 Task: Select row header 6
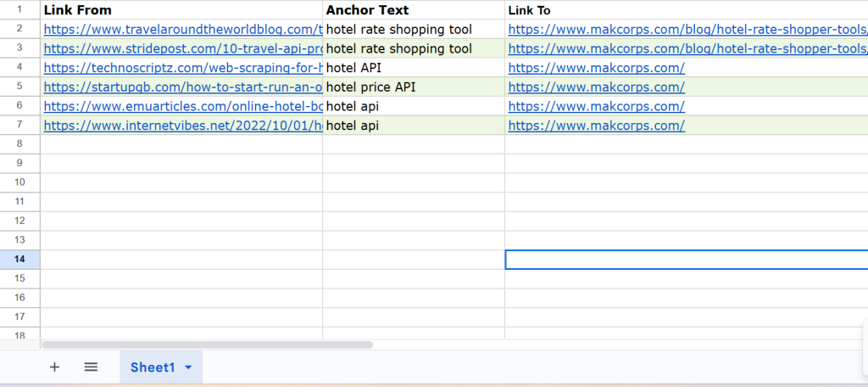click(20, 106)
